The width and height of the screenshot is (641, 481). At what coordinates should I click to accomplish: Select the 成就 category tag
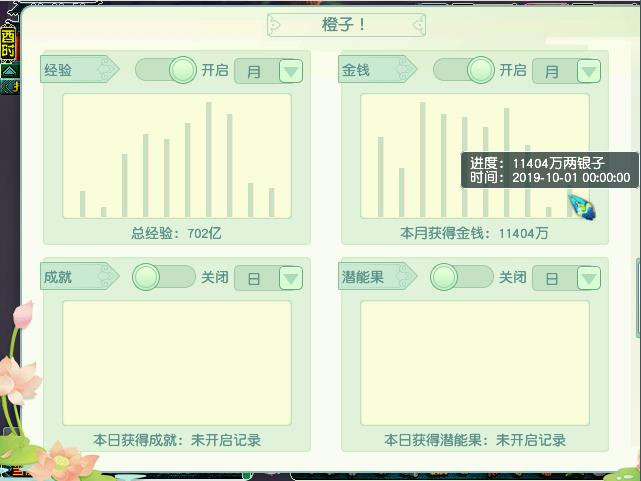79,276
